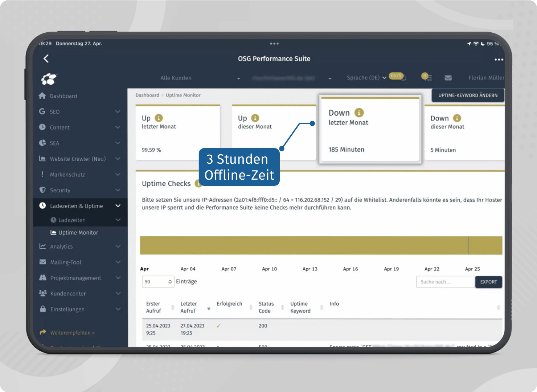537x392 pixels.
Task: Click the Dashboard breadcrumb link
Action: tap(147, 95)
